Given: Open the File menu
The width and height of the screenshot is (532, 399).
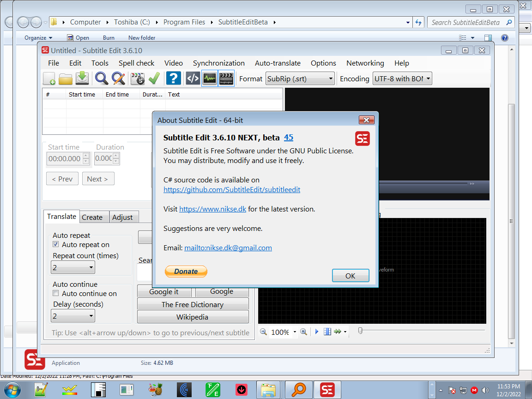Looking at the screenshot, I should 54,63.
